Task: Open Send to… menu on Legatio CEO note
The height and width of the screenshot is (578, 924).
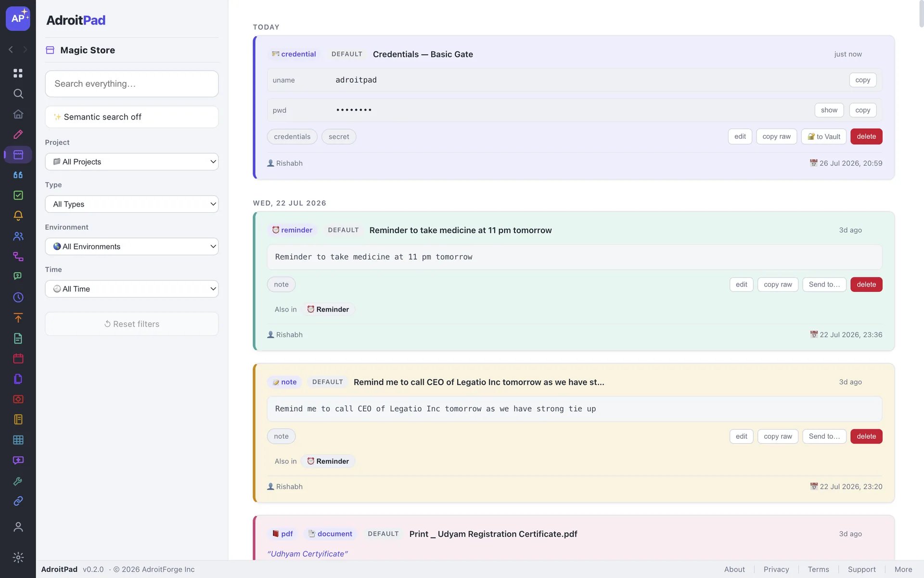Action: [x=824, y=436]
